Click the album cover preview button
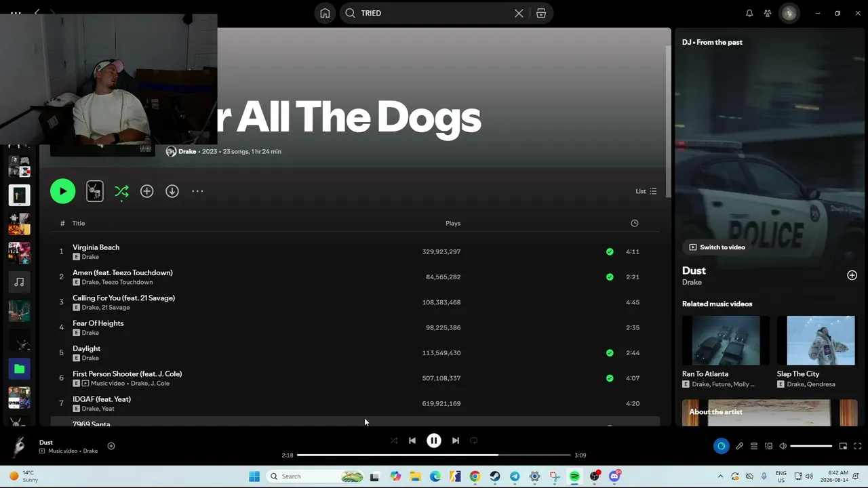The image size is (868, 488). [95, 191]
